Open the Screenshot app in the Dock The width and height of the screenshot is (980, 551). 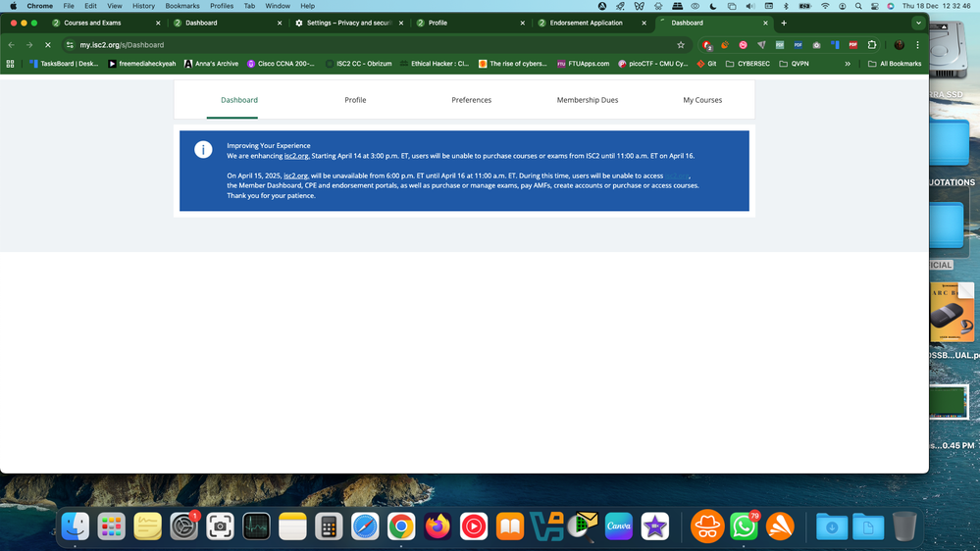pos(220,526)
